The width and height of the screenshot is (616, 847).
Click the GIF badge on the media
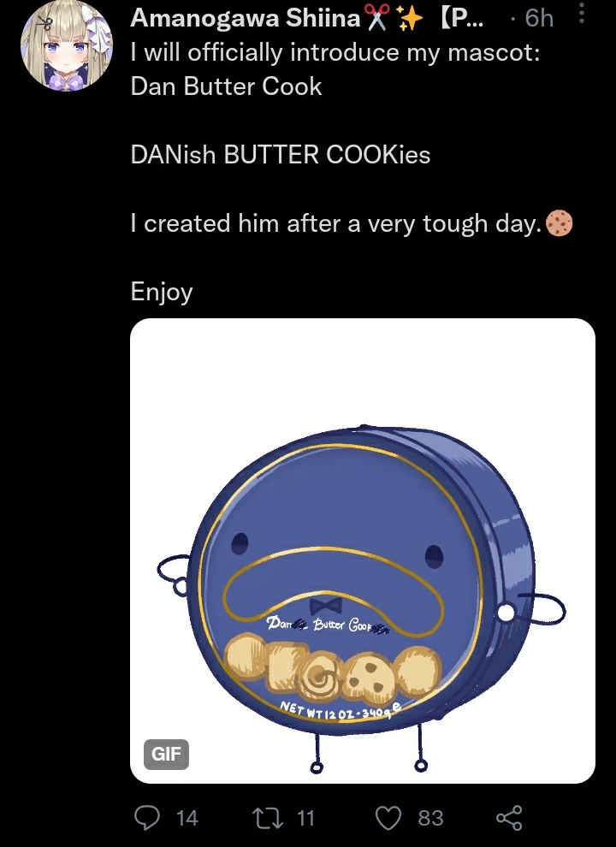pyautogui.click(x=166, y=754)
